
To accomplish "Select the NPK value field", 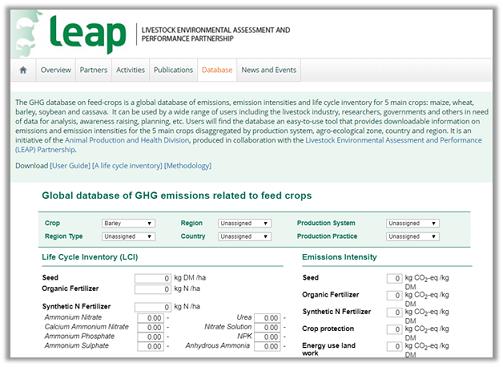I will 267,337.
